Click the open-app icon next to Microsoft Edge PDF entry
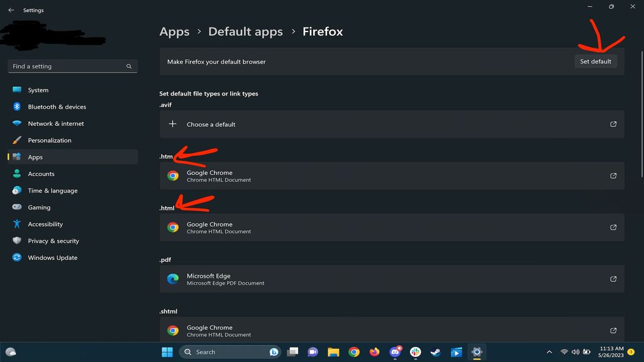 click(613, 279)
